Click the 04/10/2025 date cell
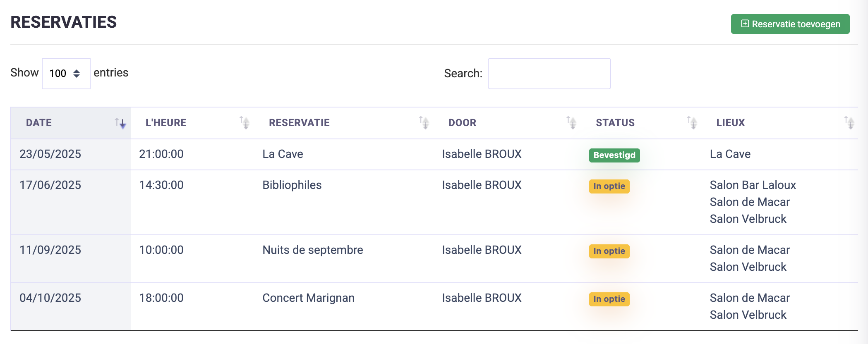 50,298
